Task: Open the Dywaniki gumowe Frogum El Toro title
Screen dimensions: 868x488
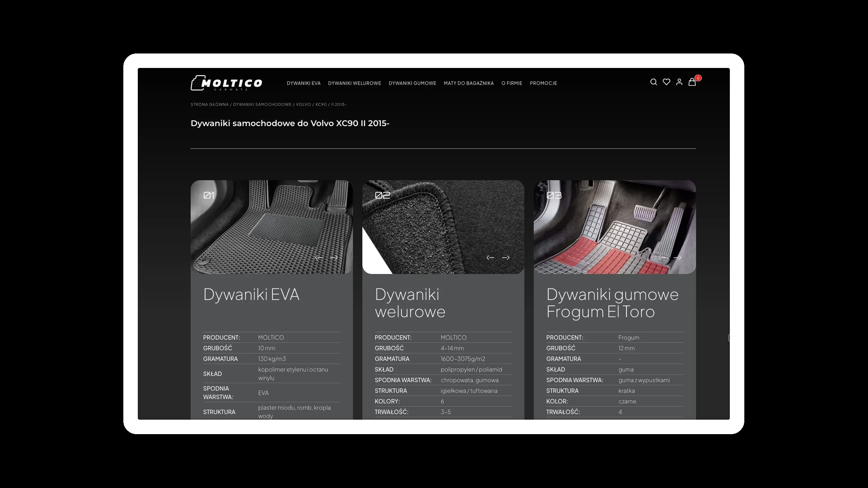Action: pyautogui.click(x=612, y=303)
